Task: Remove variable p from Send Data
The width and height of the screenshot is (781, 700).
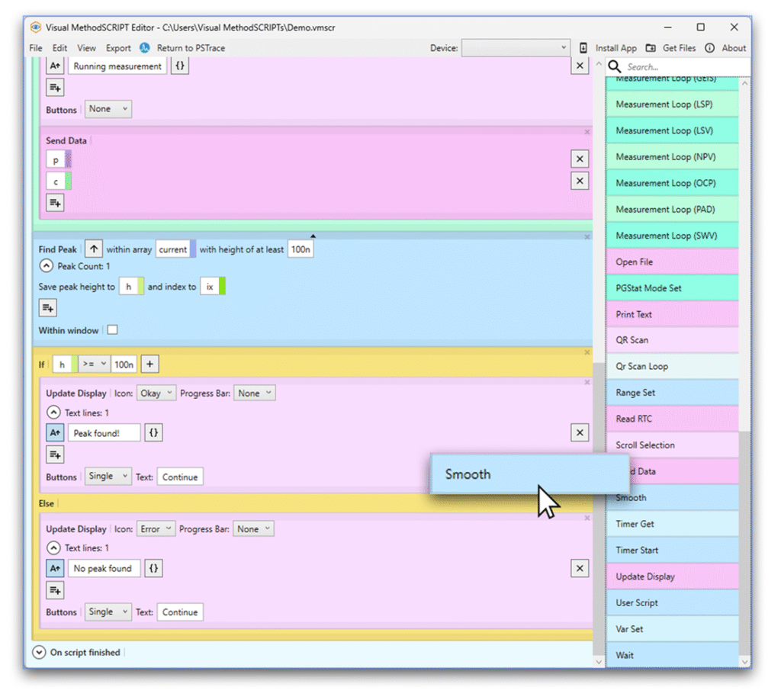Action: (580, 159)
